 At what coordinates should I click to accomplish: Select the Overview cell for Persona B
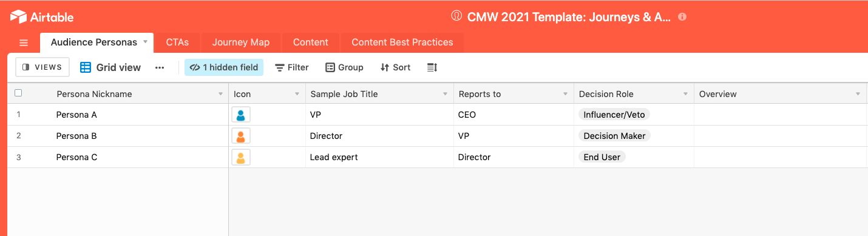point(780,136)
